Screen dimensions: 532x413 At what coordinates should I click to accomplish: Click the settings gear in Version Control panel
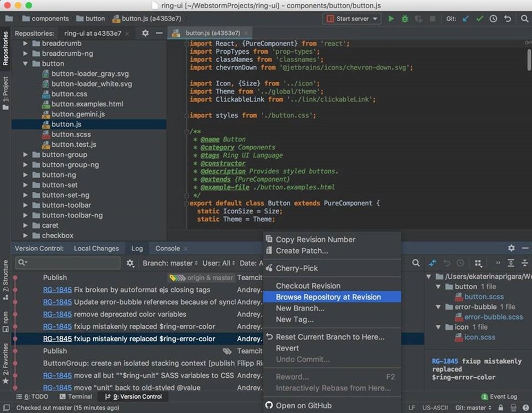[511, 248]
